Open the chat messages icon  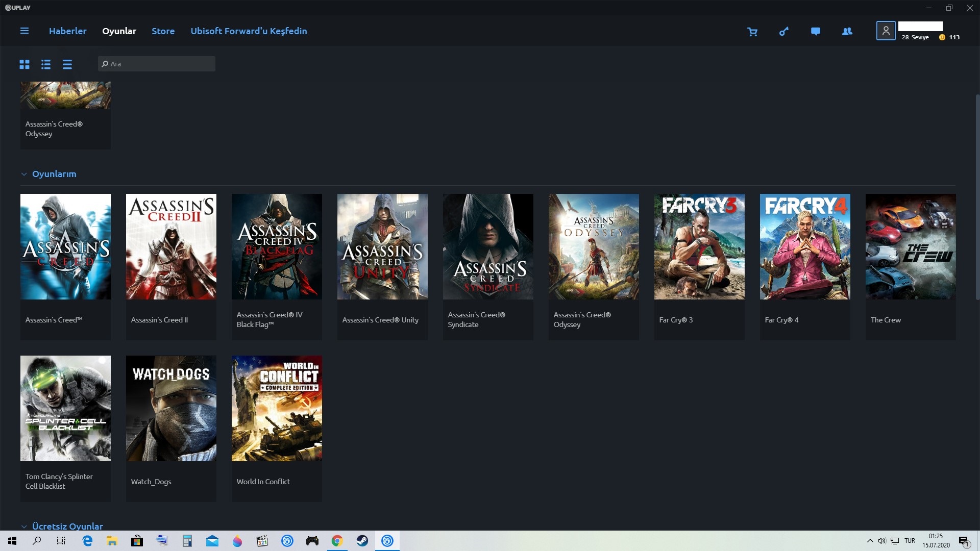[816, 32]
